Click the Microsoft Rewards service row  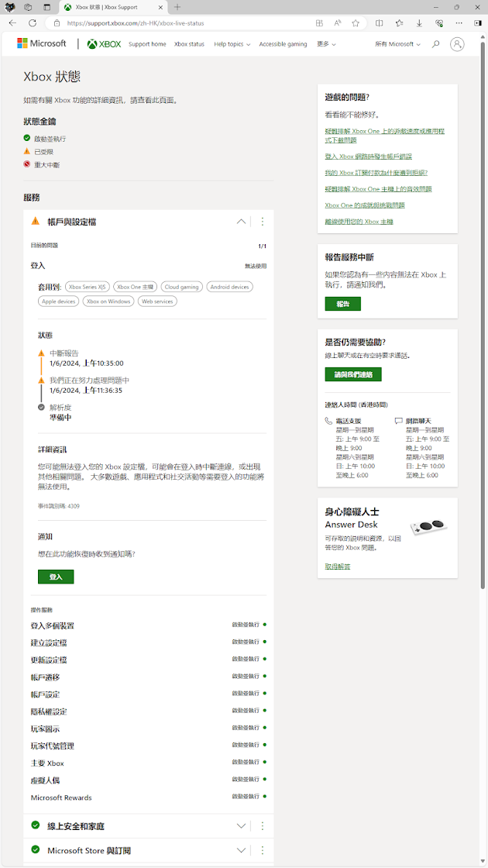(x=148, y=797)
